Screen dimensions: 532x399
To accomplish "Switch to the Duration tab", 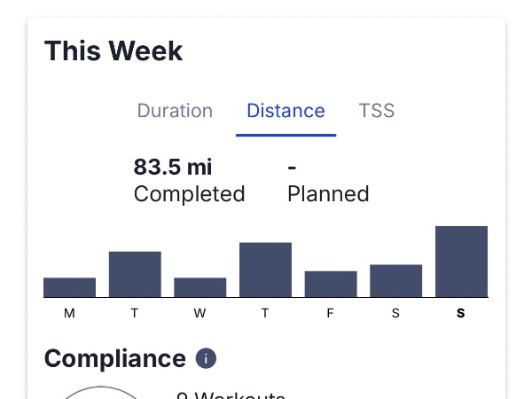I will [x=175, y=112].
